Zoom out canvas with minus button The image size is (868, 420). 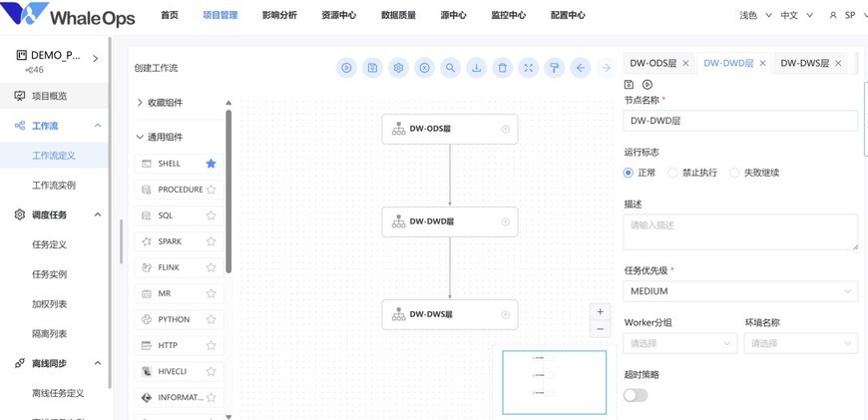pos(600,329)
